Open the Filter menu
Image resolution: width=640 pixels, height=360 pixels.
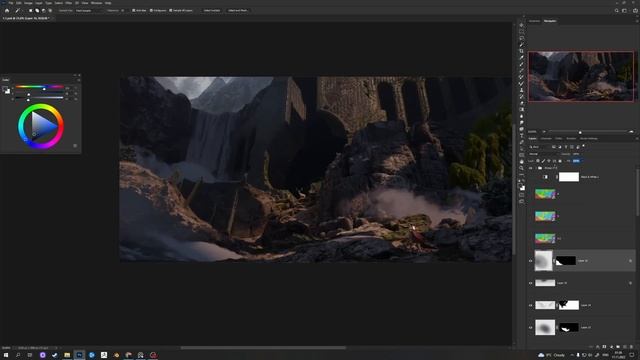point(69,3)
